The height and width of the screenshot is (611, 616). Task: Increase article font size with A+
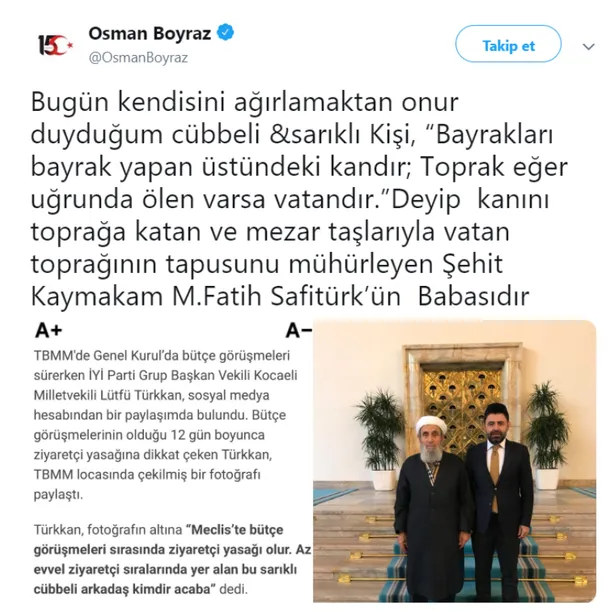tap(49, 330)
